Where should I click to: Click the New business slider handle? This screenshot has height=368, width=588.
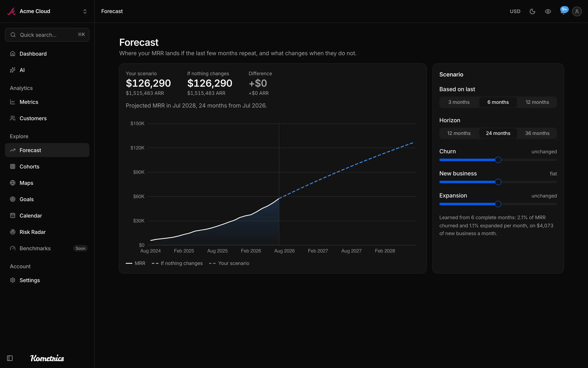point(498,182)
